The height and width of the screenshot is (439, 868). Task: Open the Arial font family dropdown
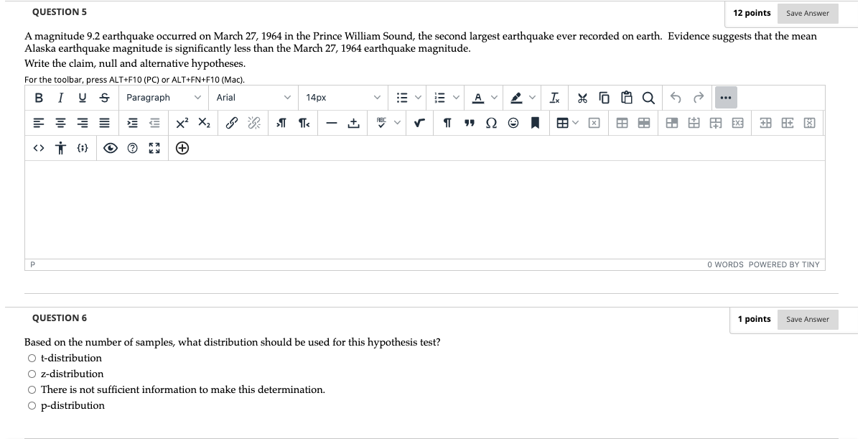pos(253,98)
